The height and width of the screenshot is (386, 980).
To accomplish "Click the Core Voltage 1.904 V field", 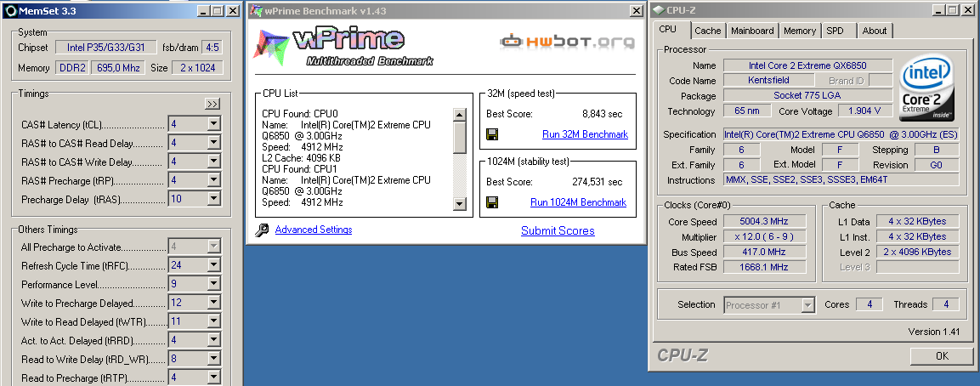I will (864, 111).
